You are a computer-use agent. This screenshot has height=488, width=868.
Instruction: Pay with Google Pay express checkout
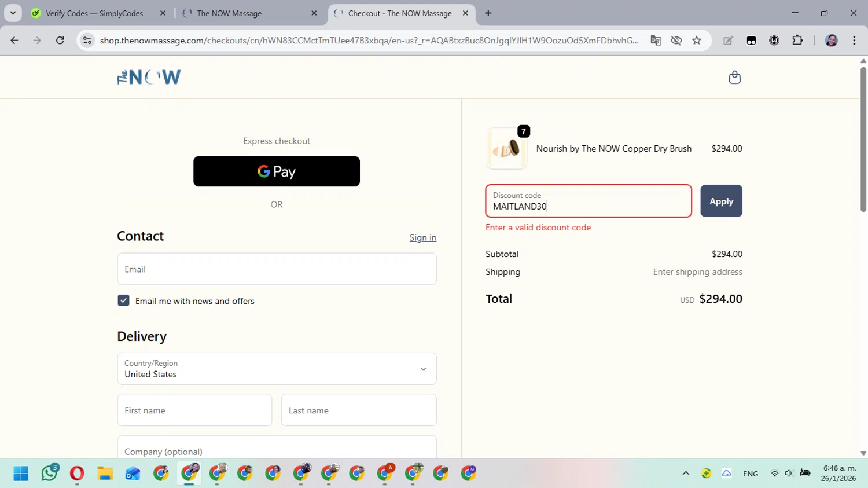pyautogui.click(x=277, y=171)
